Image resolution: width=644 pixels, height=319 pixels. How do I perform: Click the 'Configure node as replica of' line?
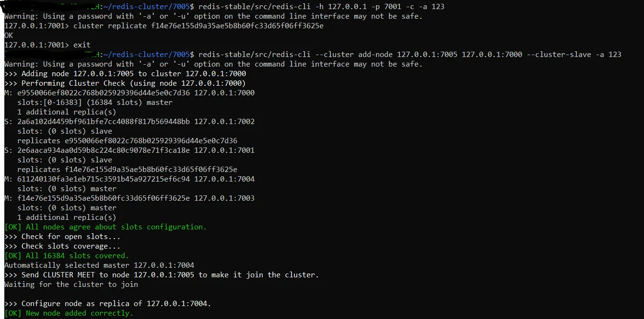[108, 304]
